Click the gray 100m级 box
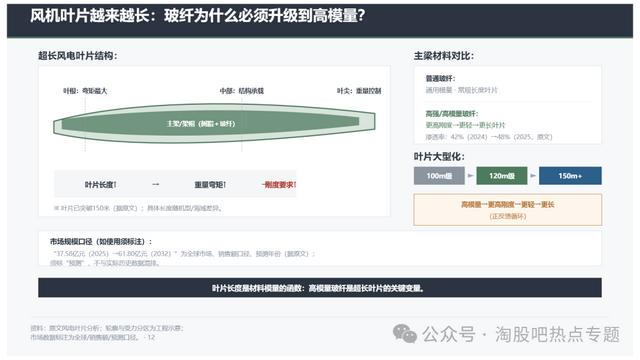The image size is (640, 360). pyautogui.click(x=439, y=176)
